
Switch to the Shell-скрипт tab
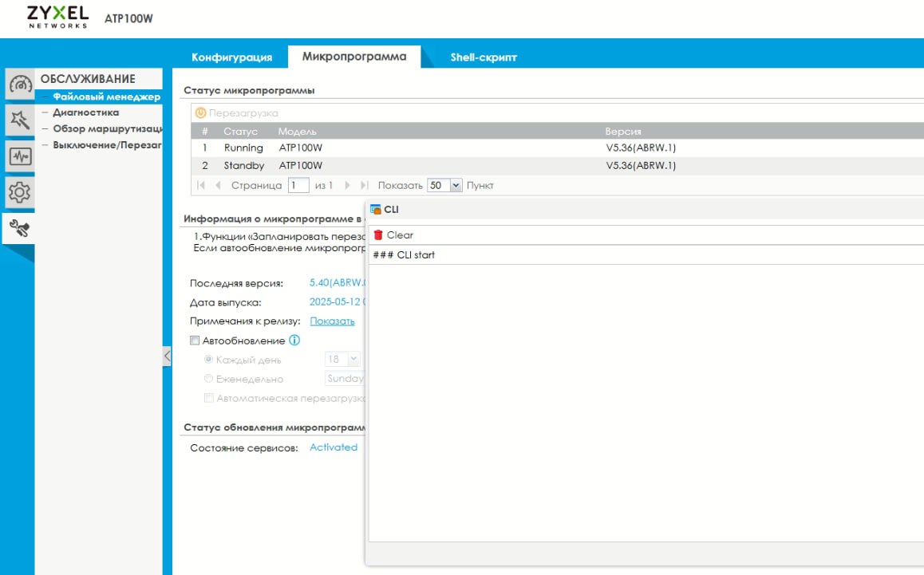(x=484, y=57)
